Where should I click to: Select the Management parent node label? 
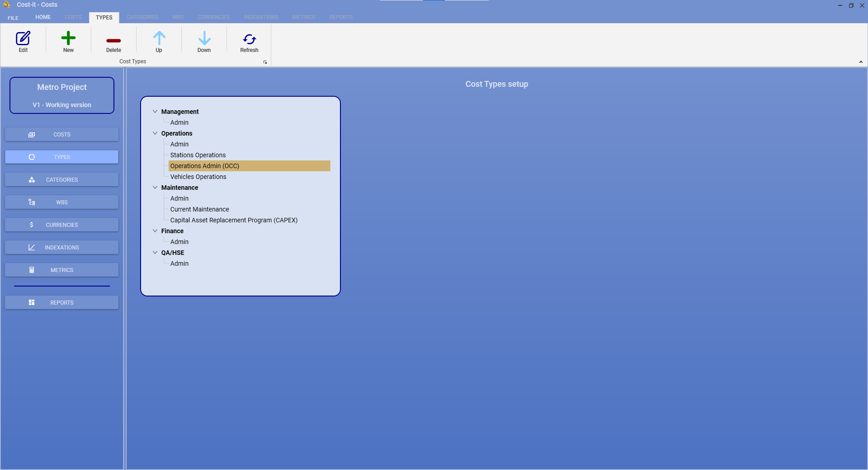point(180,112)
